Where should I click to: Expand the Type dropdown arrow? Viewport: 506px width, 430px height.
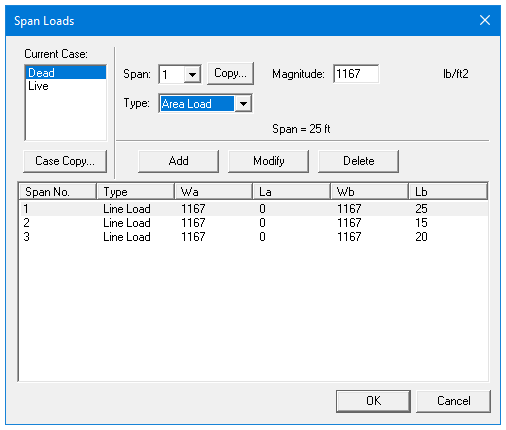click(243, 104)
